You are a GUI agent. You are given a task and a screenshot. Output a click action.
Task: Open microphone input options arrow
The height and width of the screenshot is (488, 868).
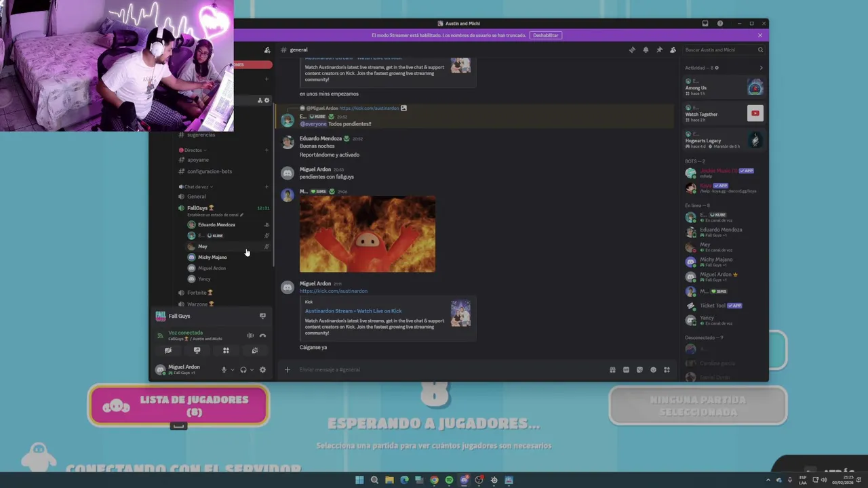click(x=232, y=369)
